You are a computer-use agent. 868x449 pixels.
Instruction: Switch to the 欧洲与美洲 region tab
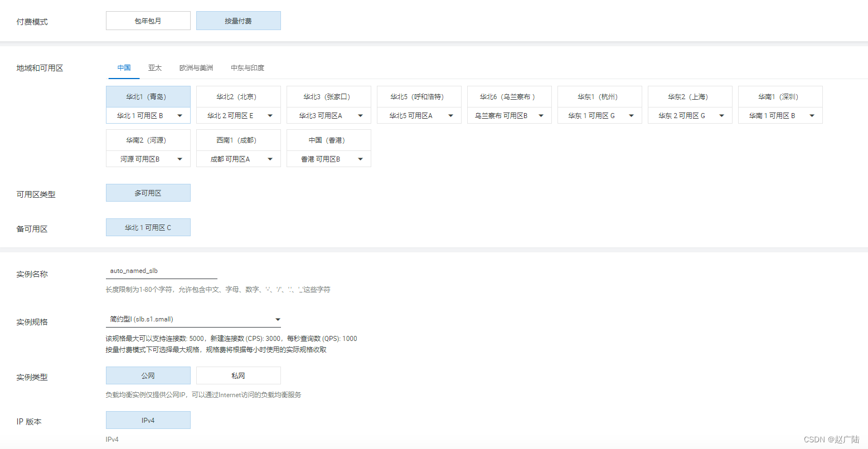(x=196, y=67)
